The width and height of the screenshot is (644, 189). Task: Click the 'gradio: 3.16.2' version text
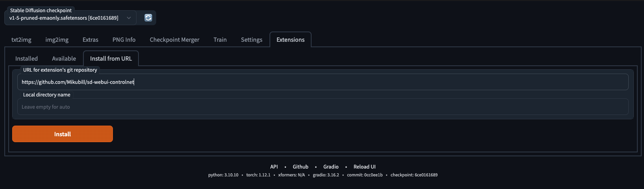click(x=326, y=175)
